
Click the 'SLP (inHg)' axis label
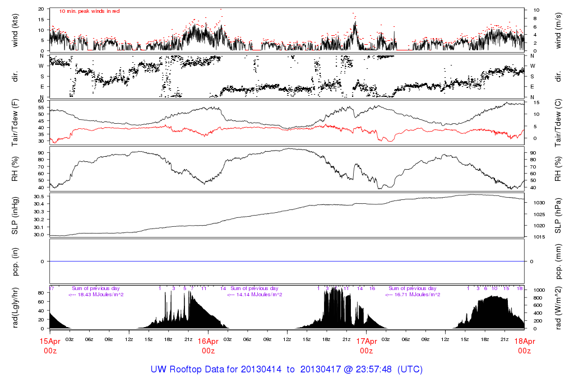click(x=15, y=216)
